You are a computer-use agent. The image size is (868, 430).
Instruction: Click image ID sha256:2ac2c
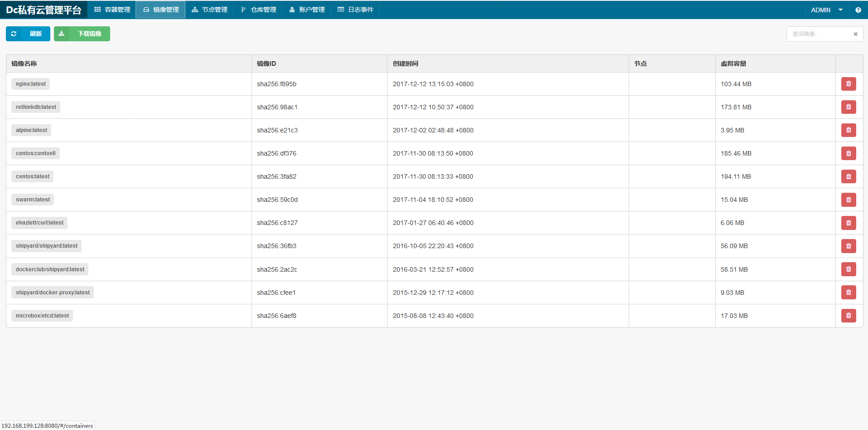point(277,269)
